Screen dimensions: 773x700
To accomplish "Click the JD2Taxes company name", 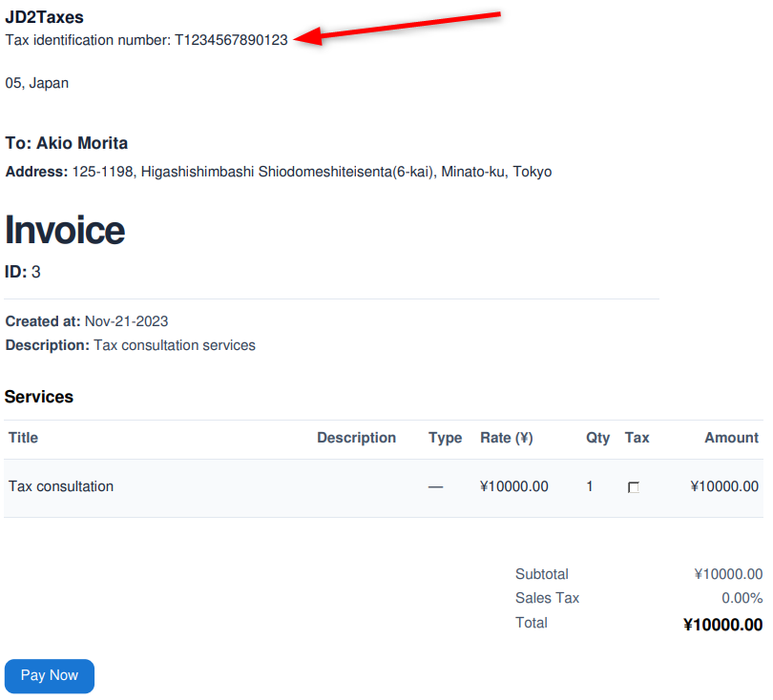I will [x=44, y=17].
